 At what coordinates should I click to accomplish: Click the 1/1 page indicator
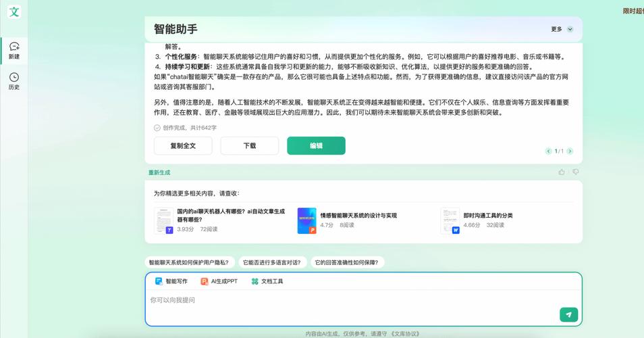[x=559, y=151]
